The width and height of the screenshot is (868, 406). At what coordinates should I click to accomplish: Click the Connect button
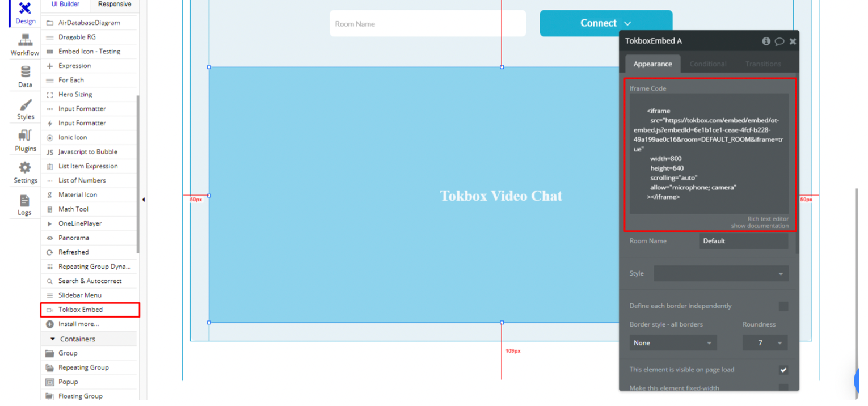(606, 23)
